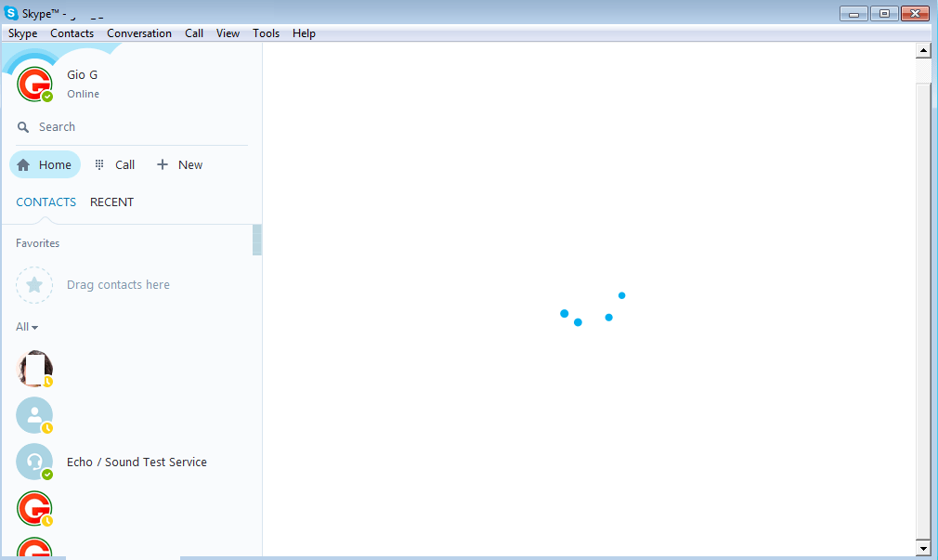Open the Contacts menu
This screenshot has height=560, width=938.
tap(72, 33)
